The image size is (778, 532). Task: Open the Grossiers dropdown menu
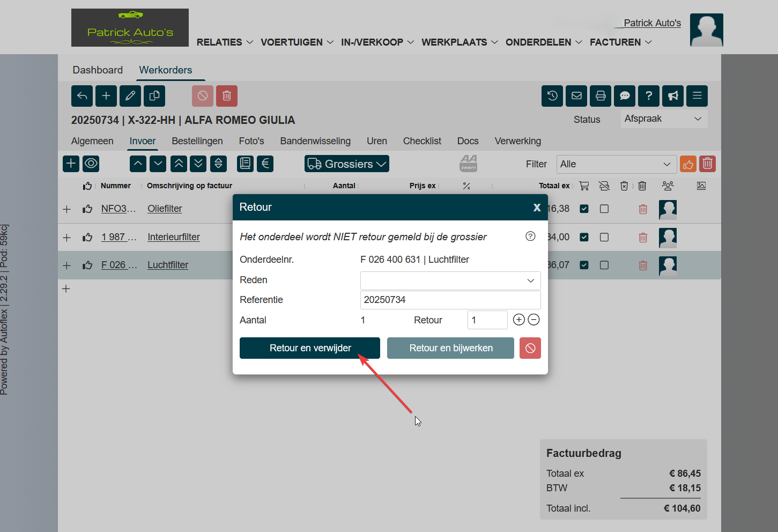[x=347, y=164]
